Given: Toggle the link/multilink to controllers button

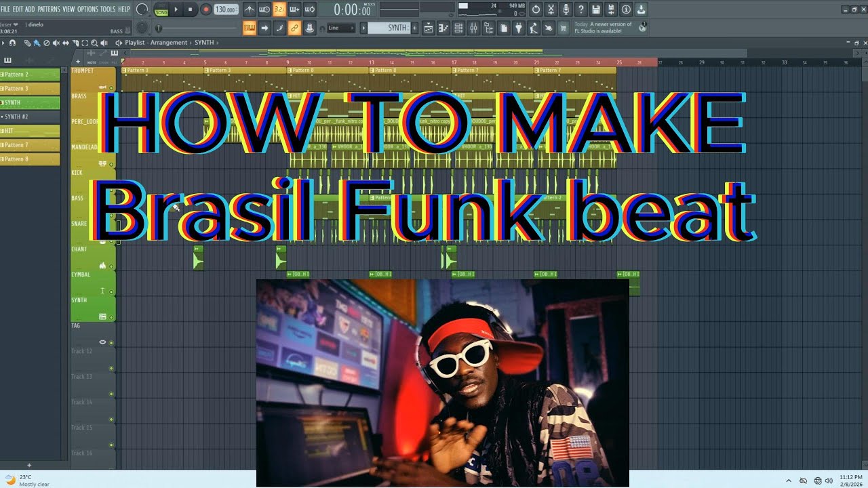Looking at the screenshot, I should [294, 28].
